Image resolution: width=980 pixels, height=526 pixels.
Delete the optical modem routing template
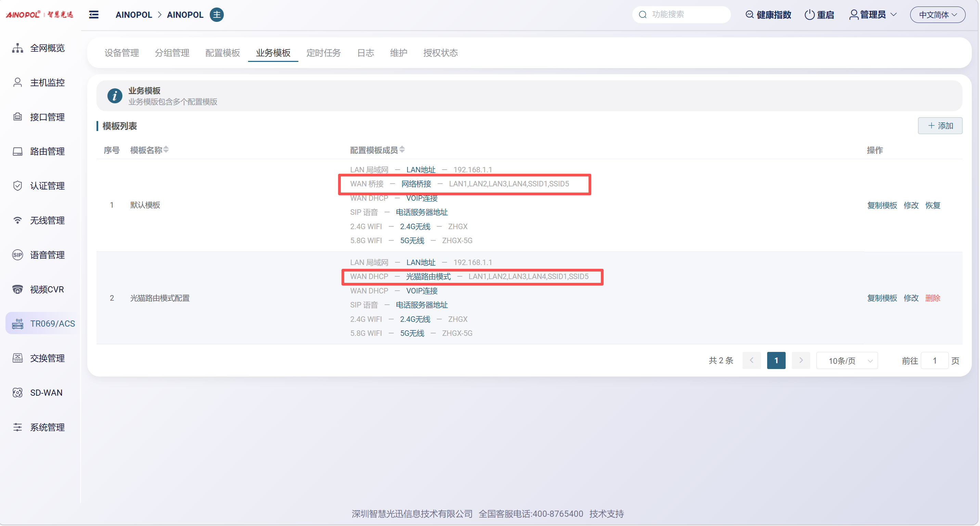(932, 298)
